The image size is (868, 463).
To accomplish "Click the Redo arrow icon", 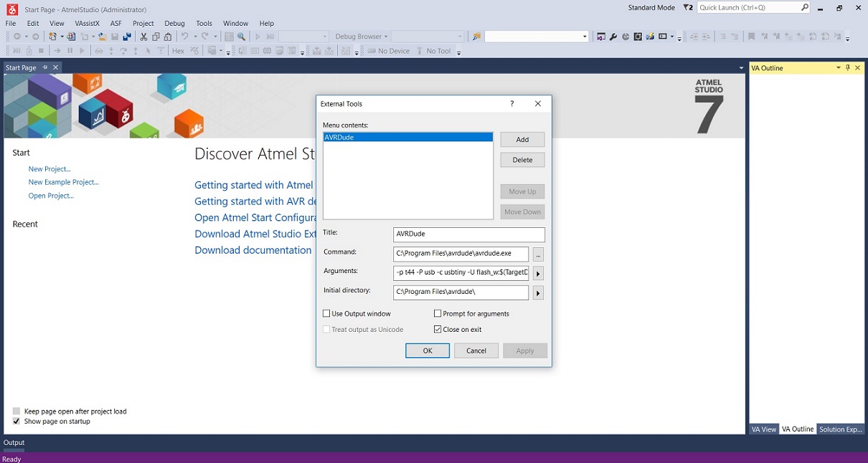I will [x=204, y=37].
